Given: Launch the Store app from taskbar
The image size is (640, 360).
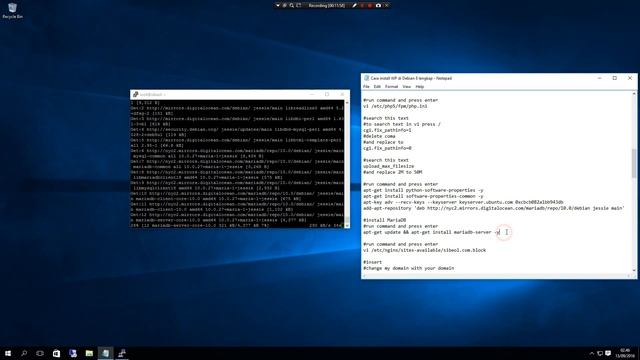Looking at the screenshot, I should [x=56, y=353].
